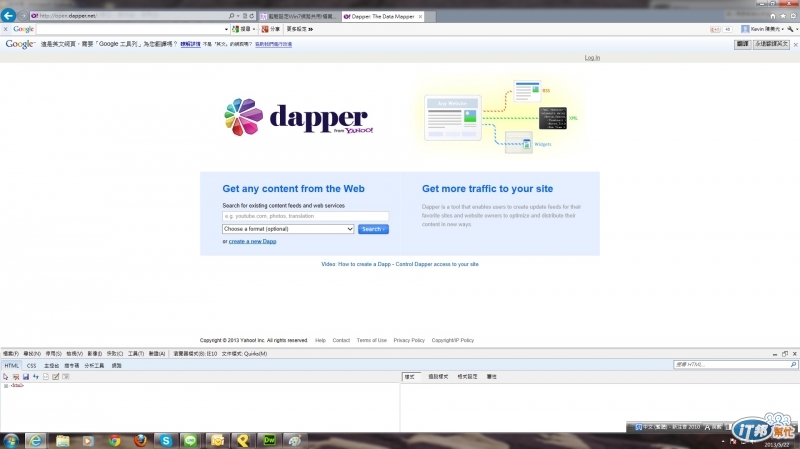800x449 pixels.
Task: Select the Attributes tab in right pane
Action: pyautogui.click(x=491, y=377)
